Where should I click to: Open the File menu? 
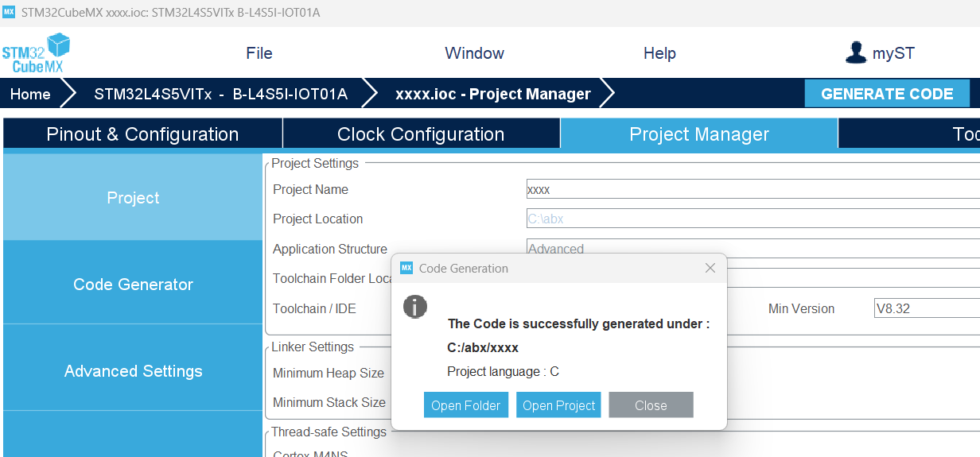[259, 53]
